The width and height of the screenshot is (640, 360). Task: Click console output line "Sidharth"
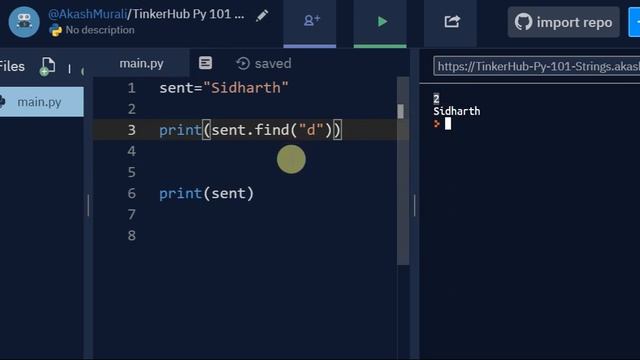pyautogui.click(x=457, y=111)
